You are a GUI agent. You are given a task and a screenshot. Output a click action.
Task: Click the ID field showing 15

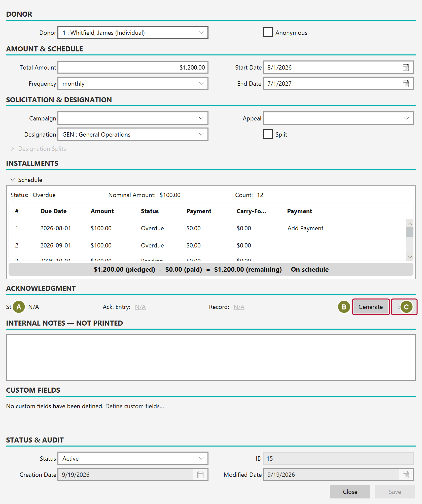[338, 458]
